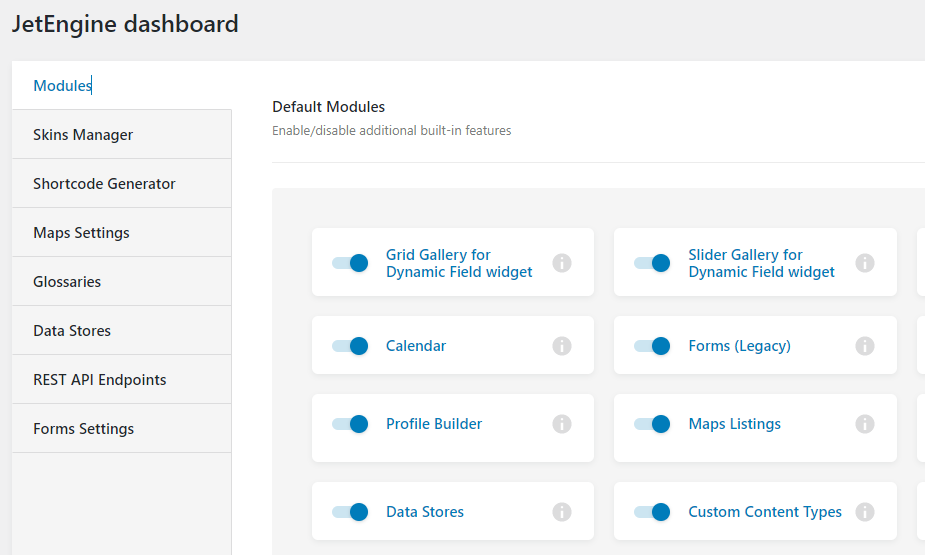Click 'Enable/disable additional built-in features' text

click(x=392, y=130)
